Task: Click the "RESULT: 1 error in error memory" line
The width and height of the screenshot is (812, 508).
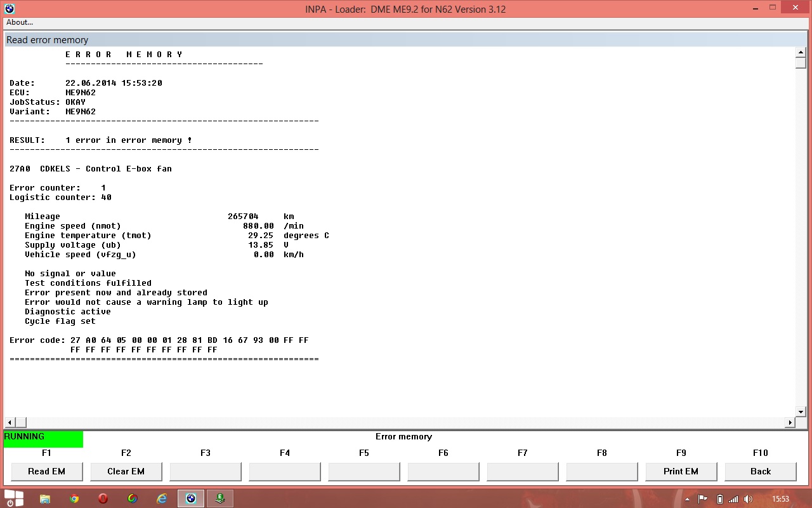Action: pyautogui.click(x=101, y=140)
